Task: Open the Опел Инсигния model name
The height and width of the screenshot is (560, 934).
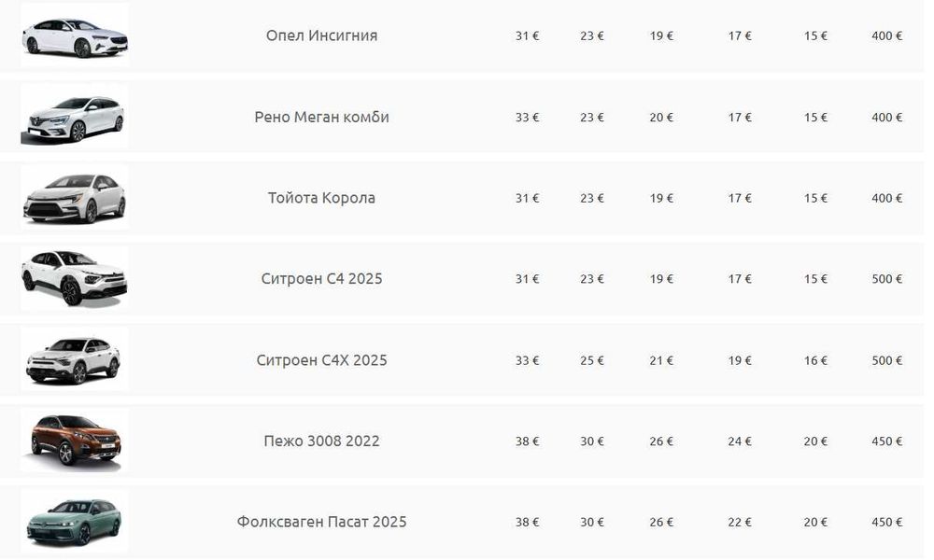Action: (321, 36)
